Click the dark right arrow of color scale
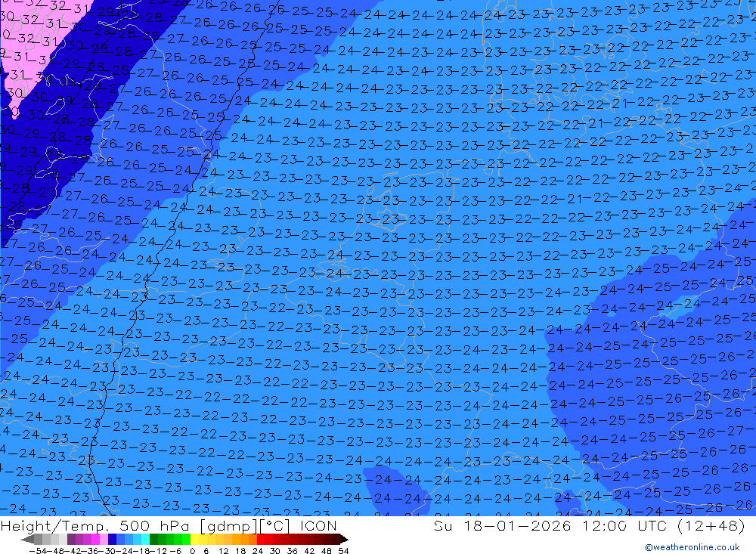The width and height of the screenshot is (756, 554). click(344, 539)
